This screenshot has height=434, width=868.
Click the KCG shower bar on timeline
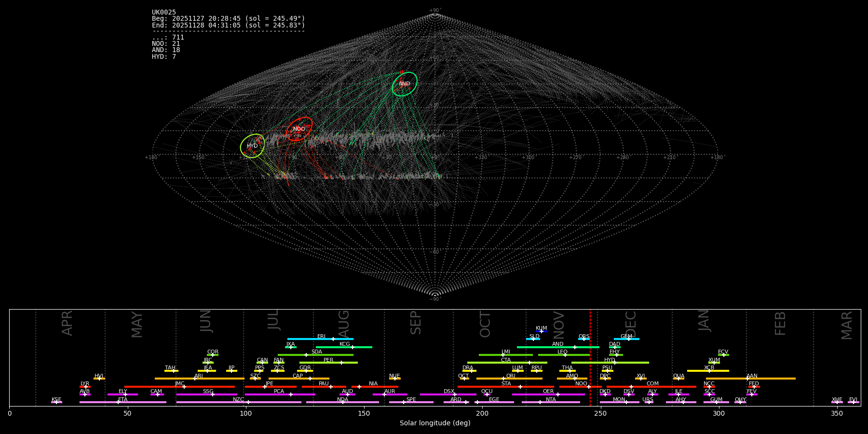pyautogui.click(x=344, y=347)
